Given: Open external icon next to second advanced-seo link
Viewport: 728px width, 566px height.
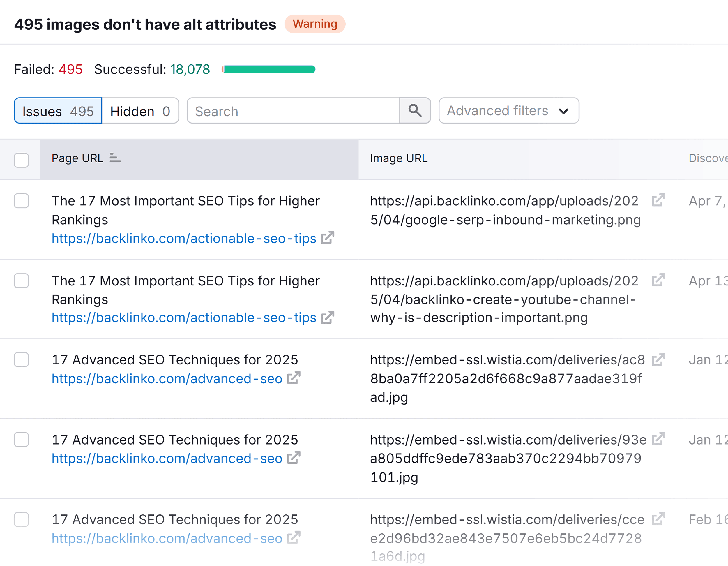Looking at the screenshot, I should point(294,458).
